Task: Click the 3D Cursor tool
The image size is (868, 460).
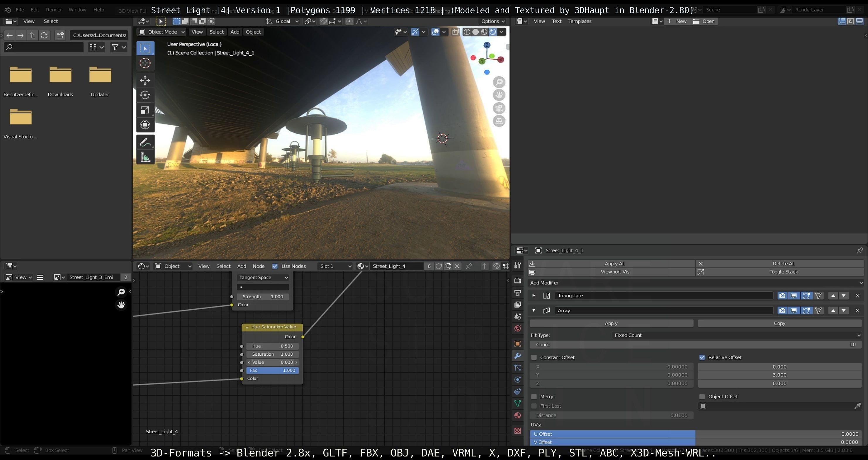Action: [x=145, y=63]
